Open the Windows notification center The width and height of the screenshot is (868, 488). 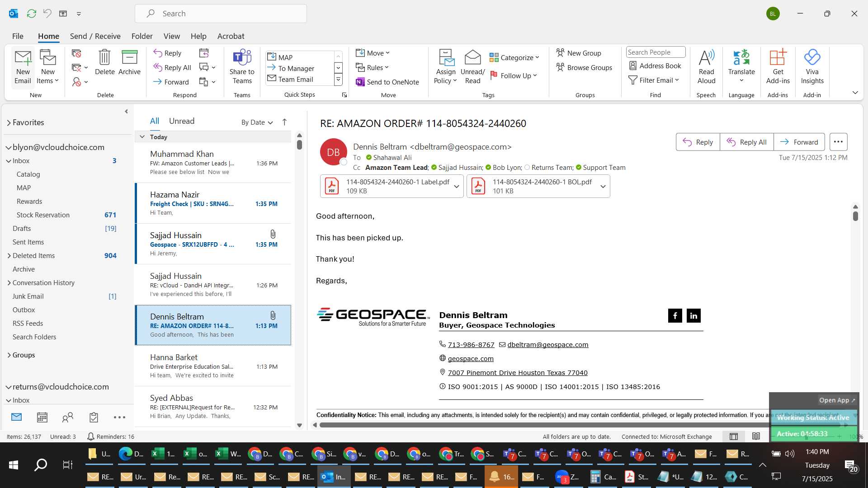(x=850, y=466)
